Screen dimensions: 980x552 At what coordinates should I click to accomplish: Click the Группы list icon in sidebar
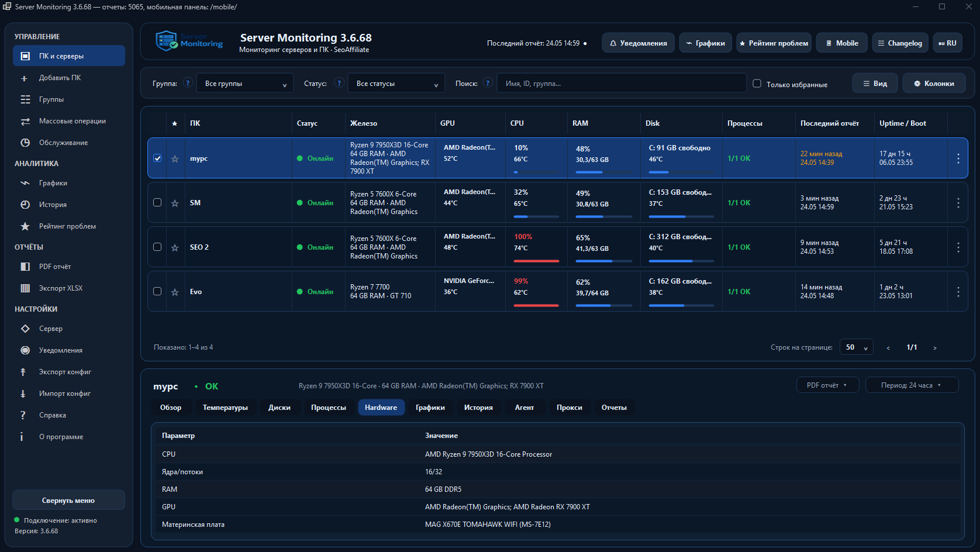coord(25,99)
